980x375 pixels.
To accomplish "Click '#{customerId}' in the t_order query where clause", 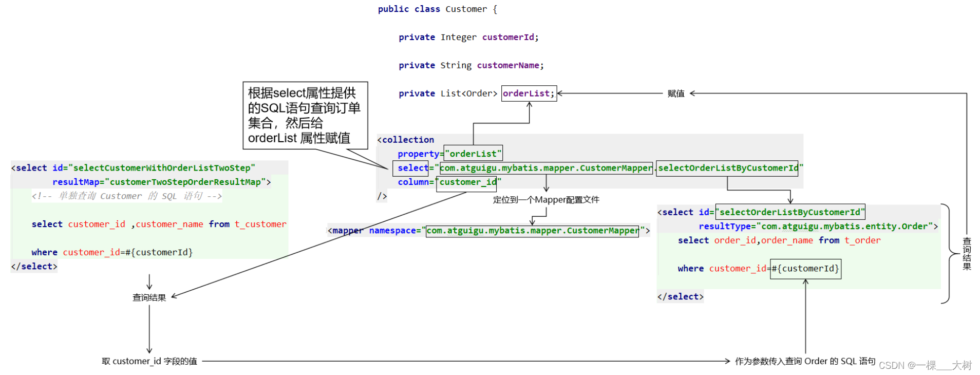I will [x=805, y=269].
